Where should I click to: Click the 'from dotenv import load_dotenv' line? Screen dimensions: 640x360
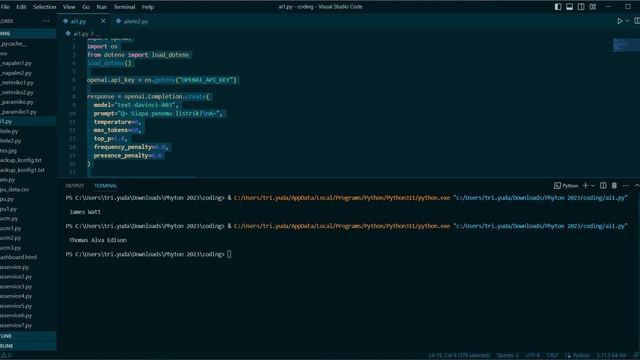(138, 55)
